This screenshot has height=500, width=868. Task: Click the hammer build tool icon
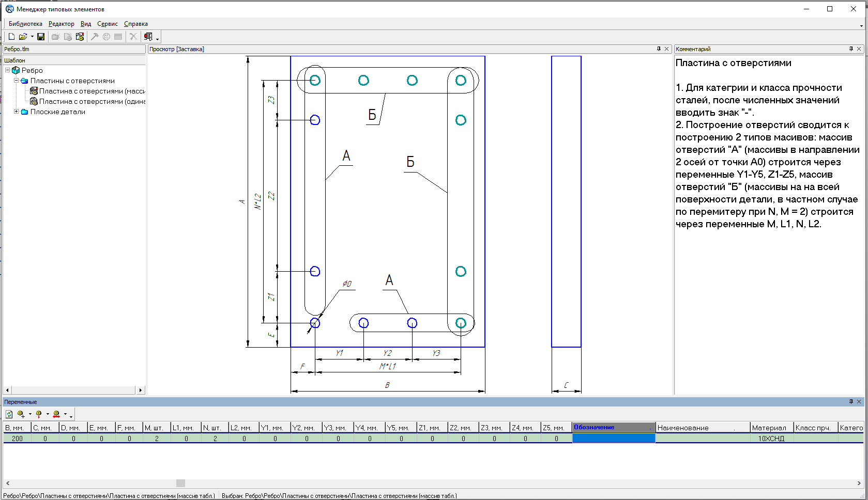coord(95,37)
